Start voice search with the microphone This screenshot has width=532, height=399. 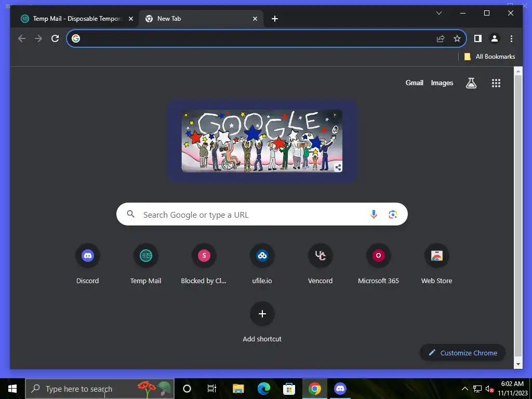tap(374, 214)
